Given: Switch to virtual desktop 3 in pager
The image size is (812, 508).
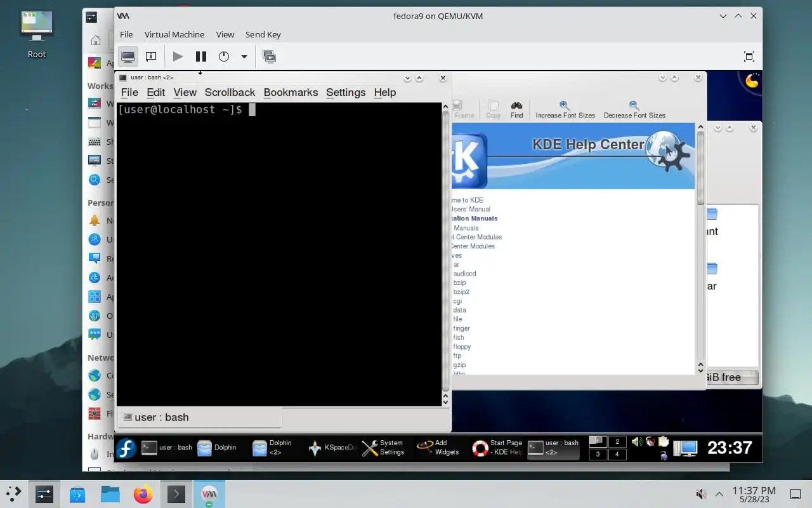Looking at the screenshot, I should (598, 454).
